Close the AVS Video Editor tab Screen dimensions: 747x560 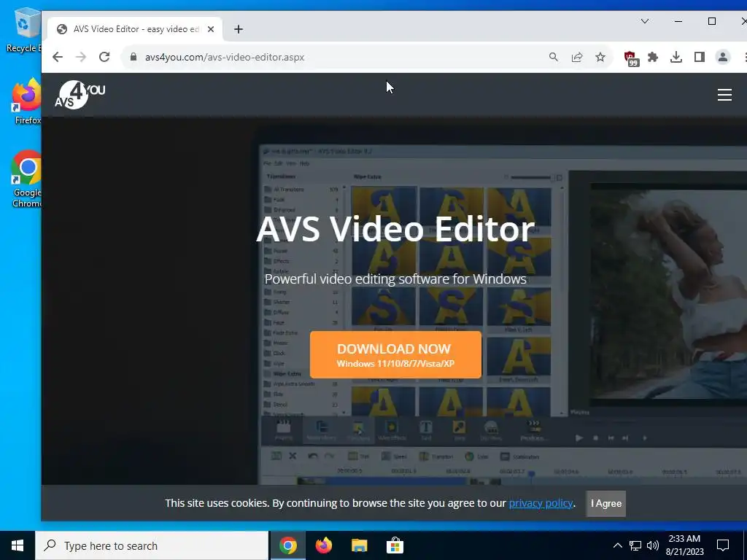[x=211, y=29]
